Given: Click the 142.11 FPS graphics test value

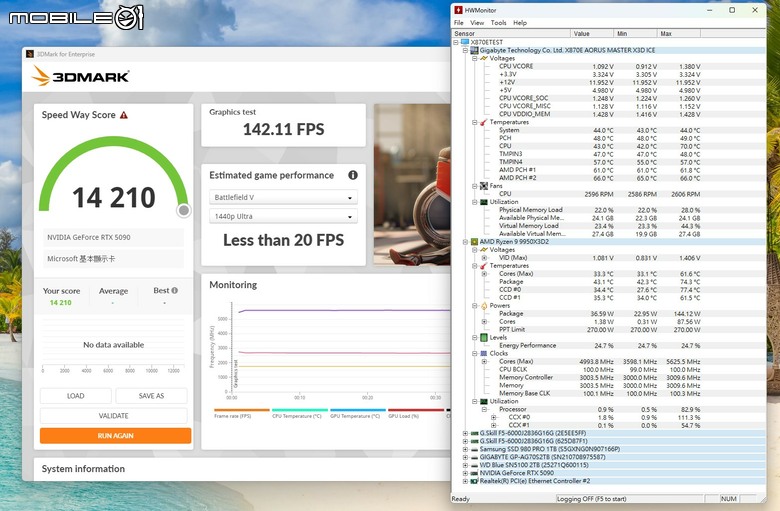Looking at the screenshot, I should (284, 130).
